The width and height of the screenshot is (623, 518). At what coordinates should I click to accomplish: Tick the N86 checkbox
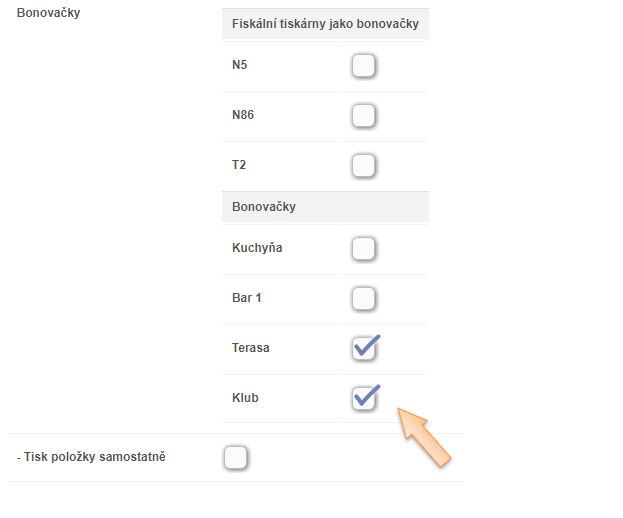tap(363, 115)
